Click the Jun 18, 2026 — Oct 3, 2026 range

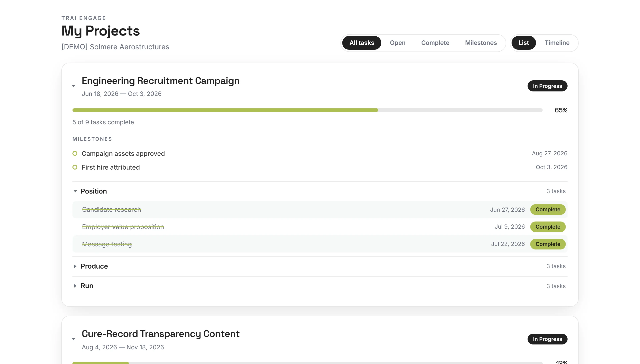point(121,94)
